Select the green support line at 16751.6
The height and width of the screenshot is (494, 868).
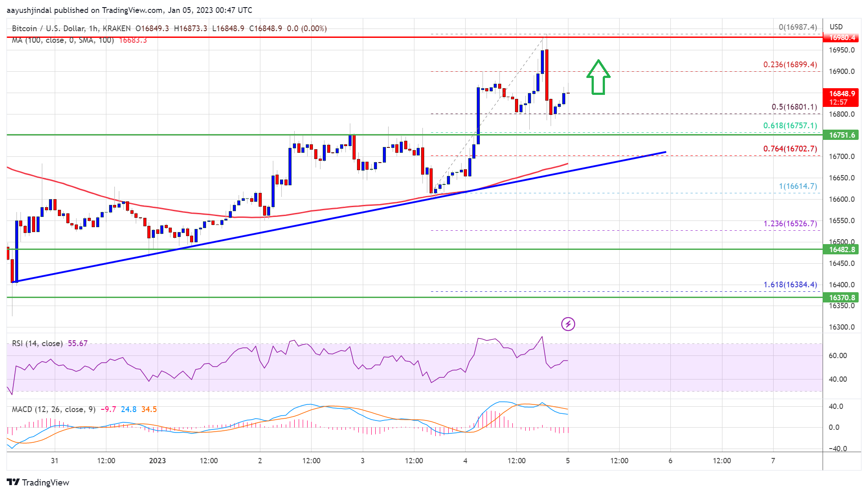tap(223, 134)
